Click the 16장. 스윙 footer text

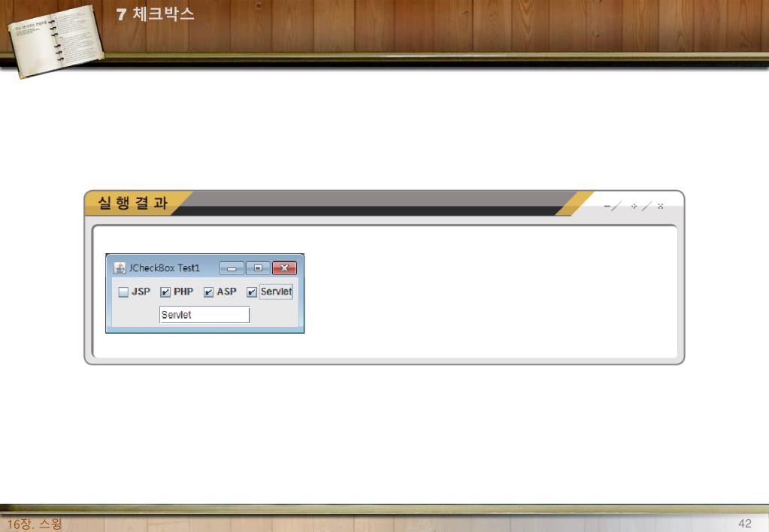coord(35,524)
